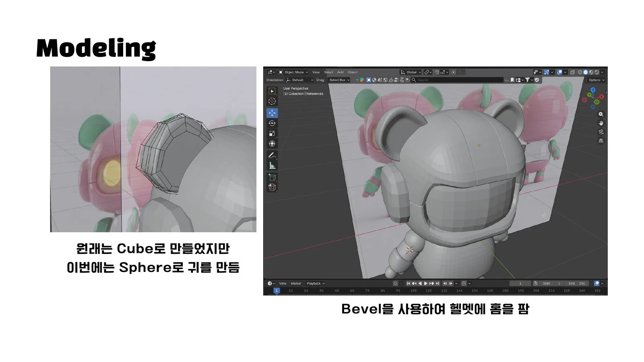644x362 pixels.
Task: Select the Measure tool
Action: click(x=272, y=166)
